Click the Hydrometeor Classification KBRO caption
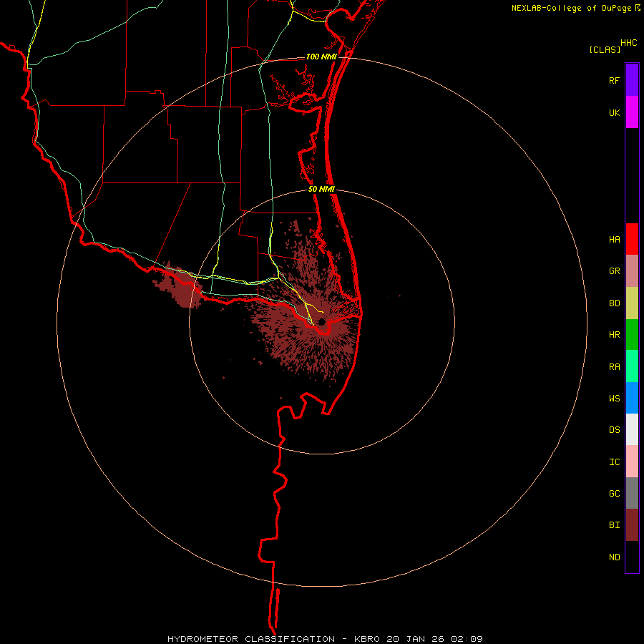The image size is (644, 644). [x=325, y=639]
